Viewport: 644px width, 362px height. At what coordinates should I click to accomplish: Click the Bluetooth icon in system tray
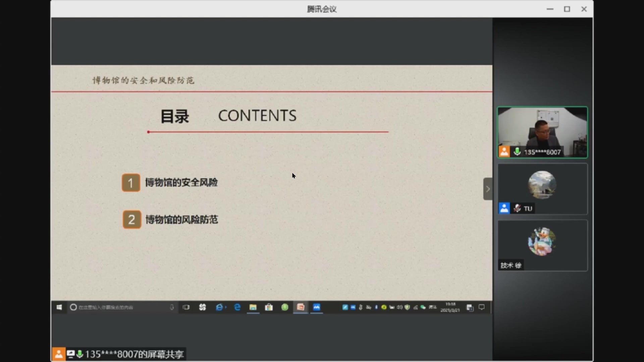click(x=376, y=307)
